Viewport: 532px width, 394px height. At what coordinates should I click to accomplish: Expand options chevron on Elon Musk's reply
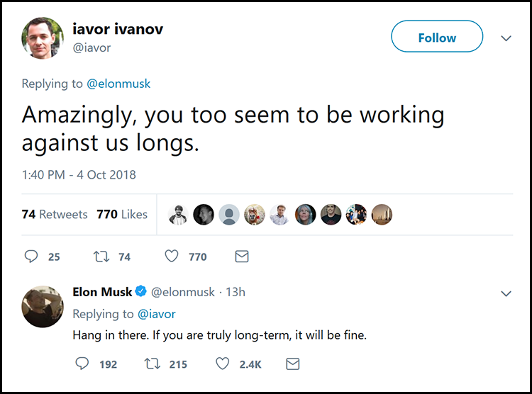[x=506, y=293]
